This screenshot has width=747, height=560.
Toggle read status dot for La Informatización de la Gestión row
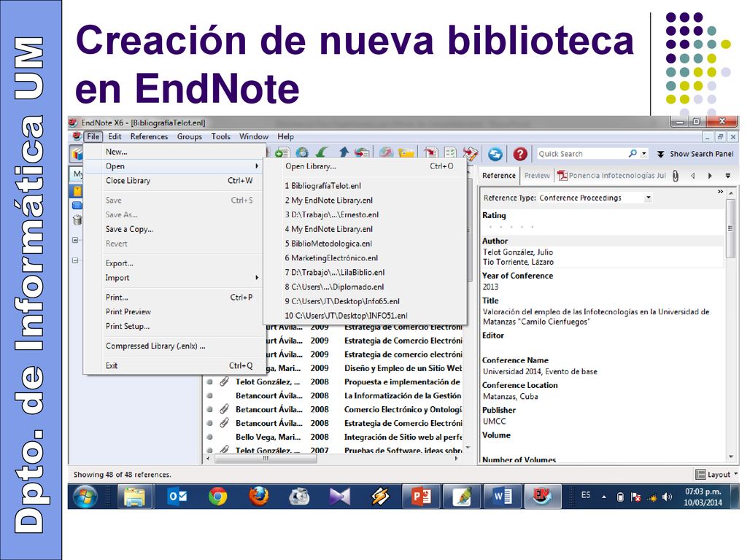click(x=209, y=396)
